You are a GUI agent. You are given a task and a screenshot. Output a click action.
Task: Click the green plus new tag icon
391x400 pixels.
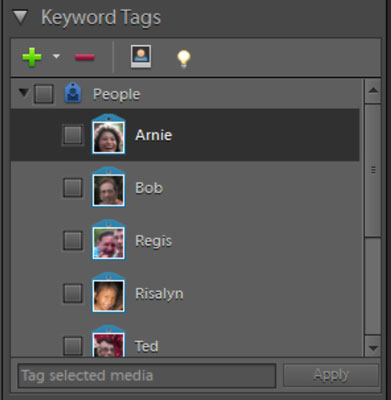(32, 57)
